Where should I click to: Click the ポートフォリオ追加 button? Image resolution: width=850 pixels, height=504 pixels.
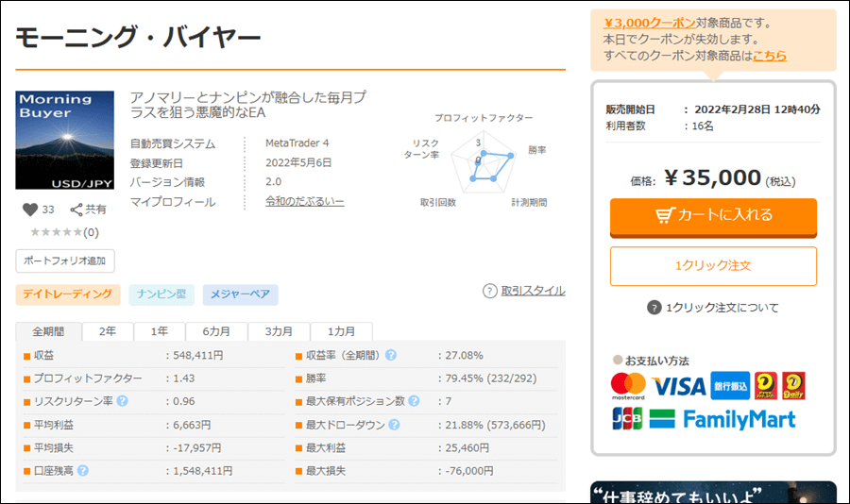tap(65, 260)
